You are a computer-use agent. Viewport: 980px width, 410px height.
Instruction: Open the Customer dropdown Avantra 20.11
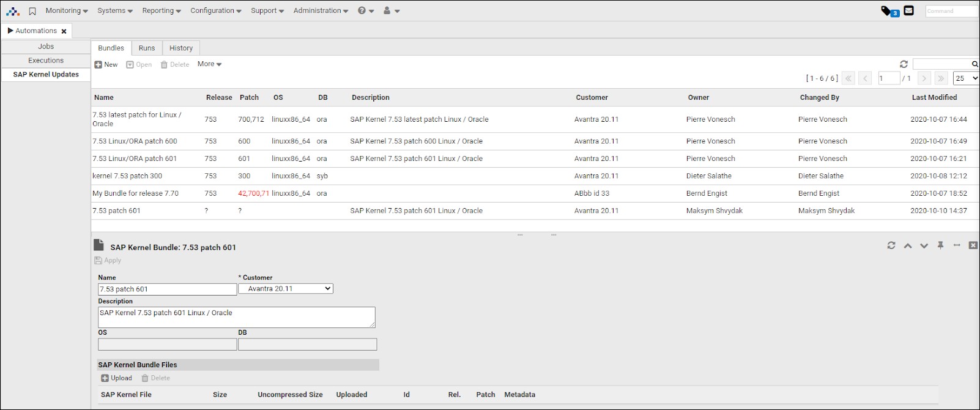(286, 289)
